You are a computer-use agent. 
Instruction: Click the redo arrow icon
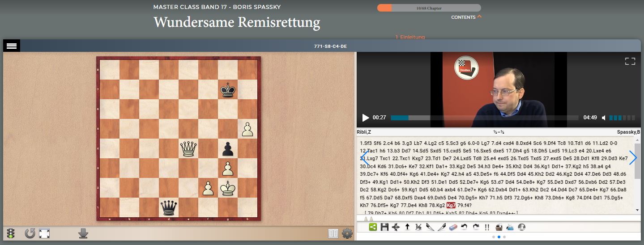point(475,227)
